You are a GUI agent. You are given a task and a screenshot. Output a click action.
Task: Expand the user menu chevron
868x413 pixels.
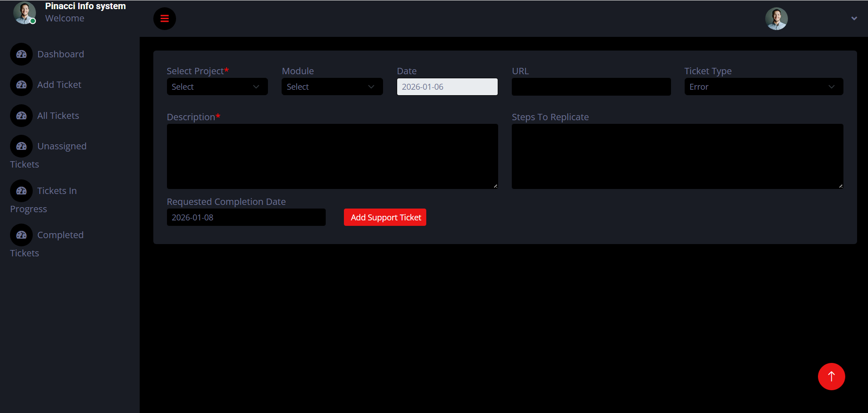854,19
